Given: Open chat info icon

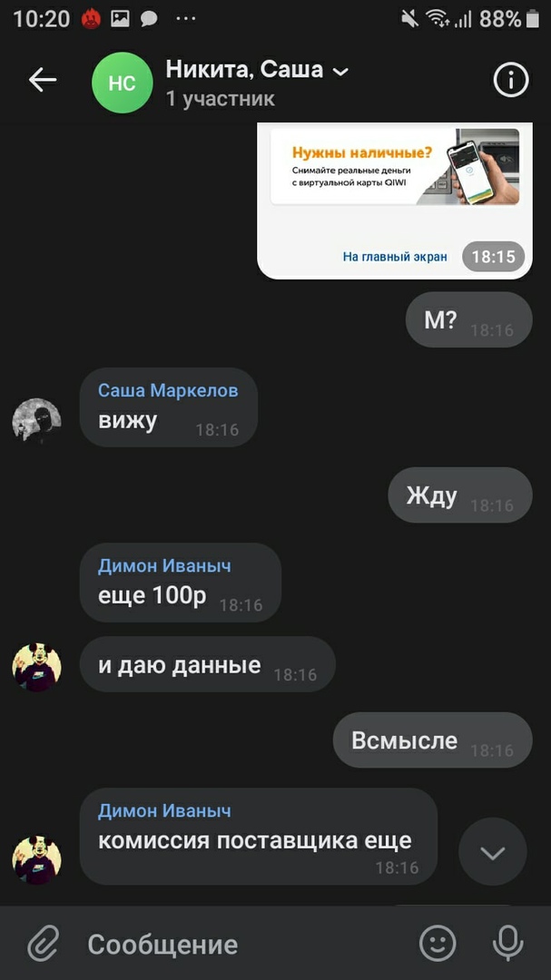Looking at the screenshot, I should [x=511, y=80].
